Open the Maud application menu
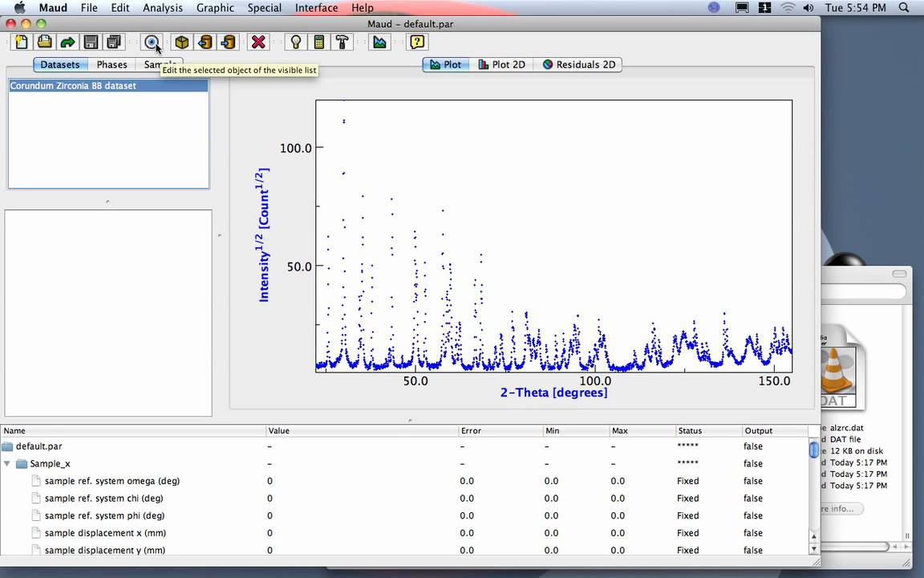 [x=53, y=8]
